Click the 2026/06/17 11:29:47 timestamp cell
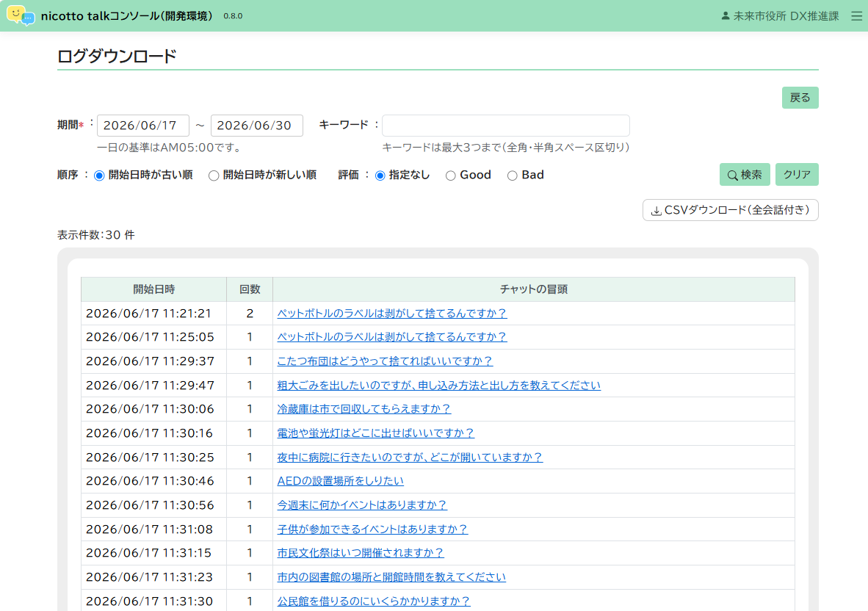868x611 pixels. [x=154, y=386]
